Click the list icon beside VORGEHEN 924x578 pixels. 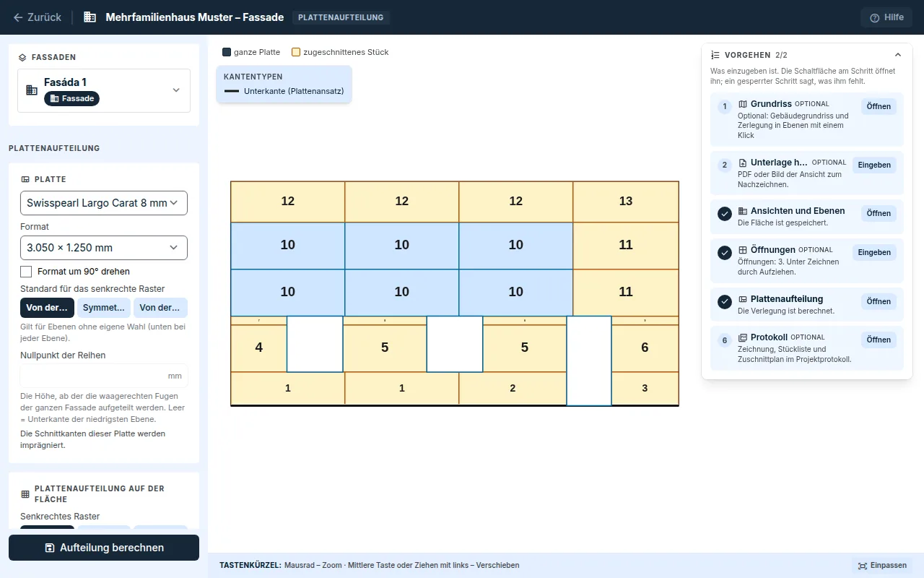point(715,55)
